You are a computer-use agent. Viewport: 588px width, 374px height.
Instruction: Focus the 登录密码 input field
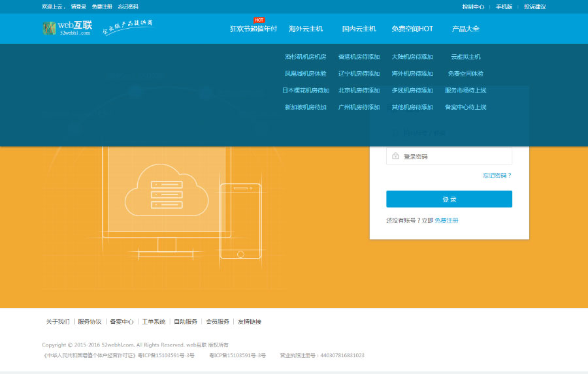coord(454,157)
